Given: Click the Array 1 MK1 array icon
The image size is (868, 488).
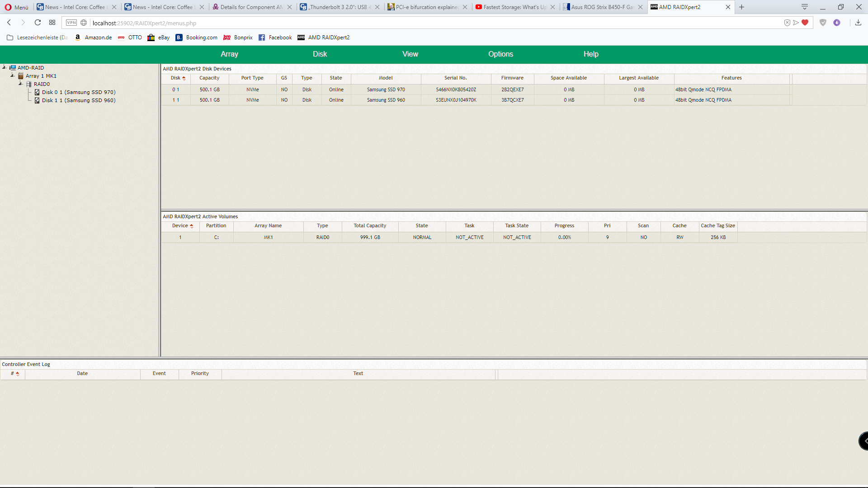Looking at the screenshot, I should (x=21, y=76).
